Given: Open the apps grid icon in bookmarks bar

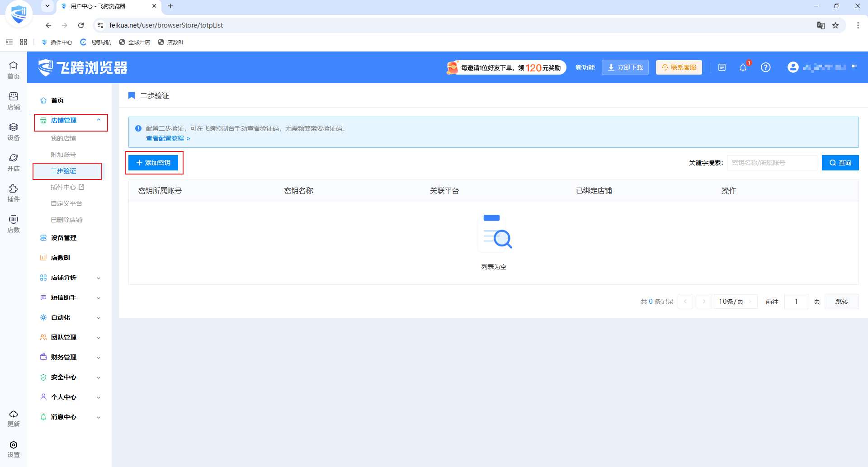Looking at the screenshot, I should [x=24, y=42].
